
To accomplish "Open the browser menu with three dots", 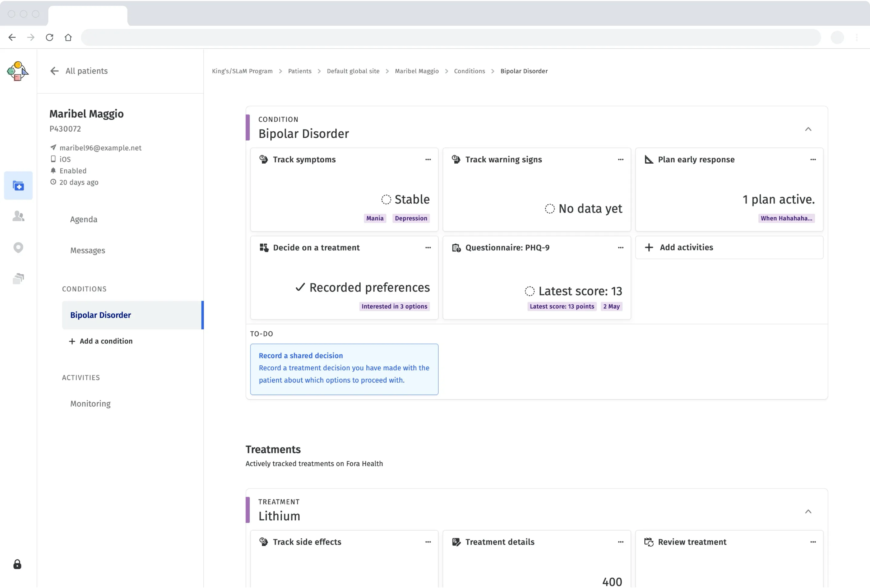I will coord(857,37).
